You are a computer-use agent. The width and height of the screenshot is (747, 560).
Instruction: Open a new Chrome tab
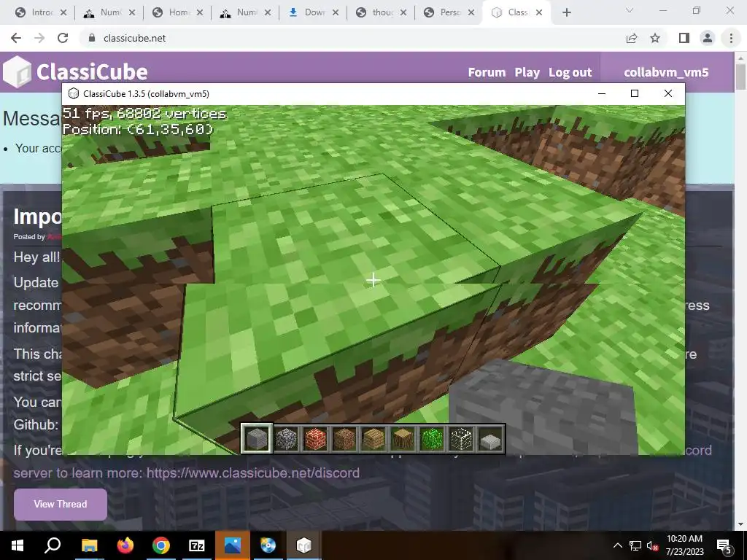[x=566, y=12]
